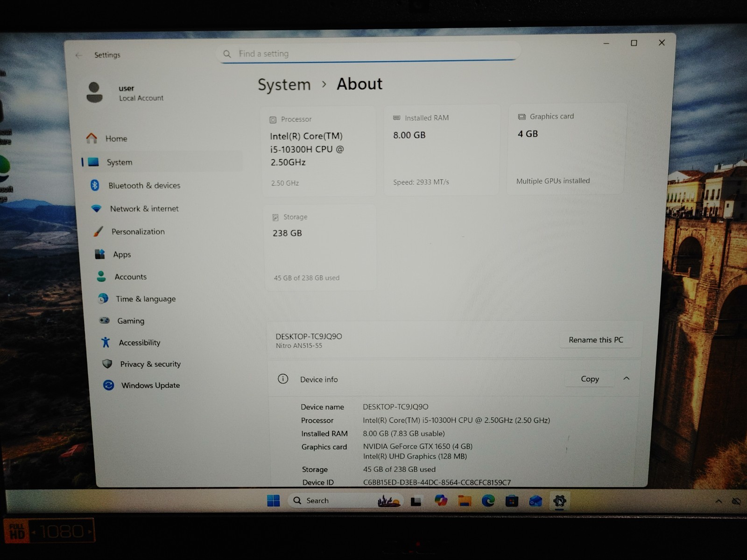The image size is (747, 560).
Task: Click the Device info circle icon
Action: point(283,379)
